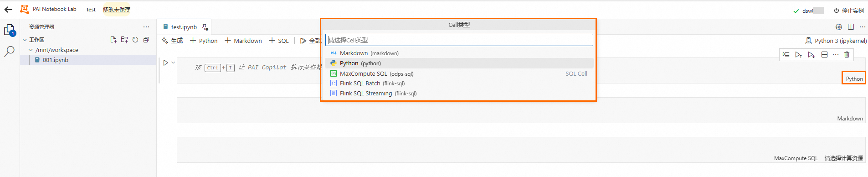The image size is (868, 177).
Task: Open notebook settings gear icon
Action: 839,27
